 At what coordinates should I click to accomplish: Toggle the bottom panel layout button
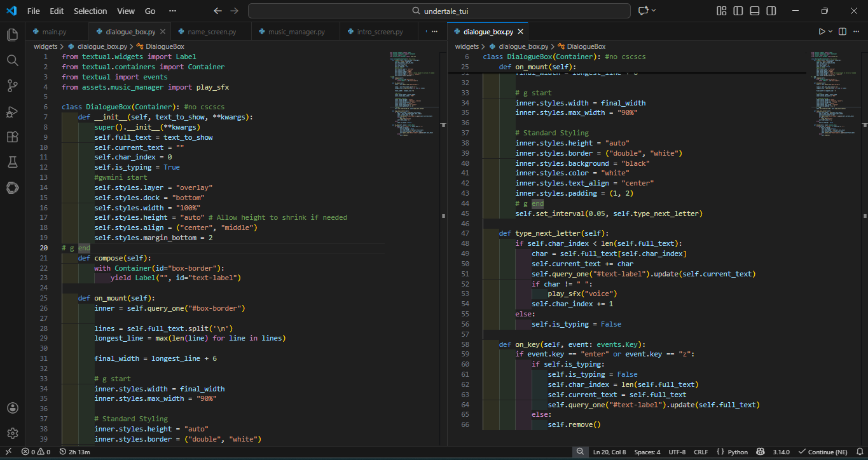[754, 11]
